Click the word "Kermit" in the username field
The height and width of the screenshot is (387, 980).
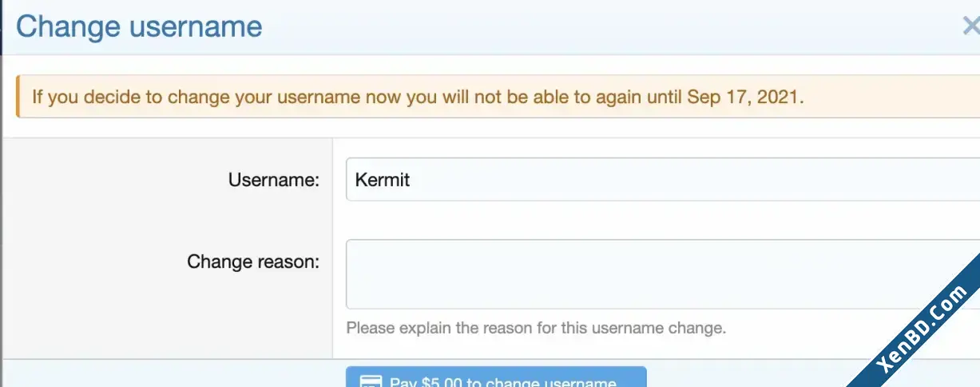coord(383,180)
